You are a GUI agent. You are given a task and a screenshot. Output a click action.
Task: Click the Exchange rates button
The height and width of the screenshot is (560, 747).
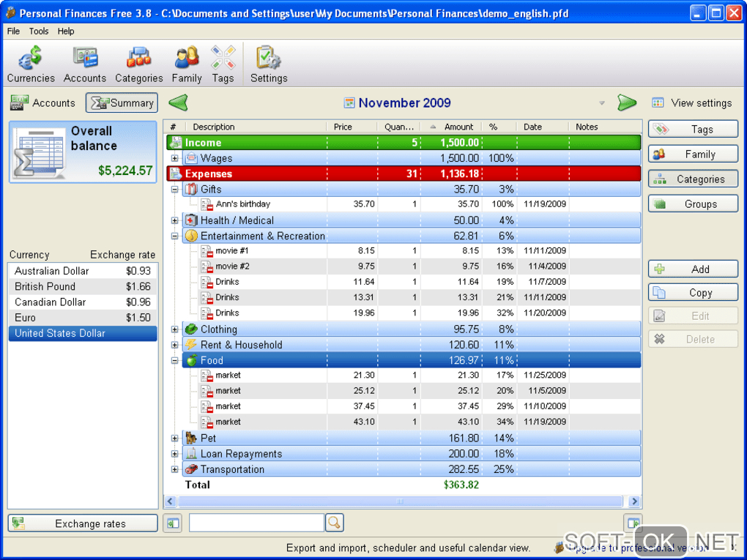tap(83, 523)
